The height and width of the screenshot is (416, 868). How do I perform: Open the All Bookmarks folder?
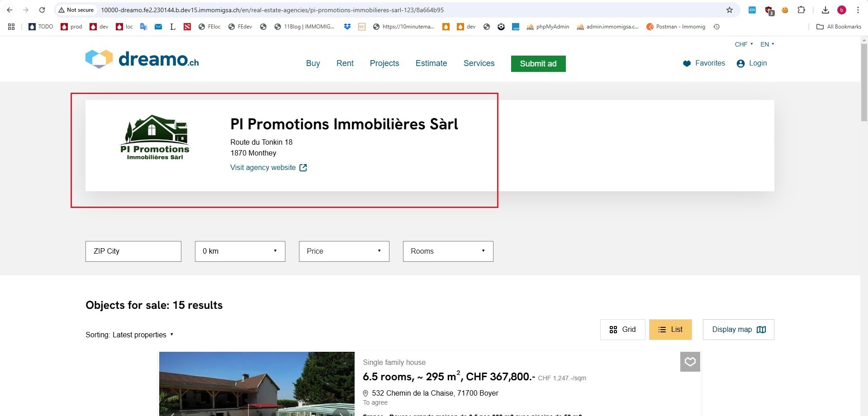point(839,27)
